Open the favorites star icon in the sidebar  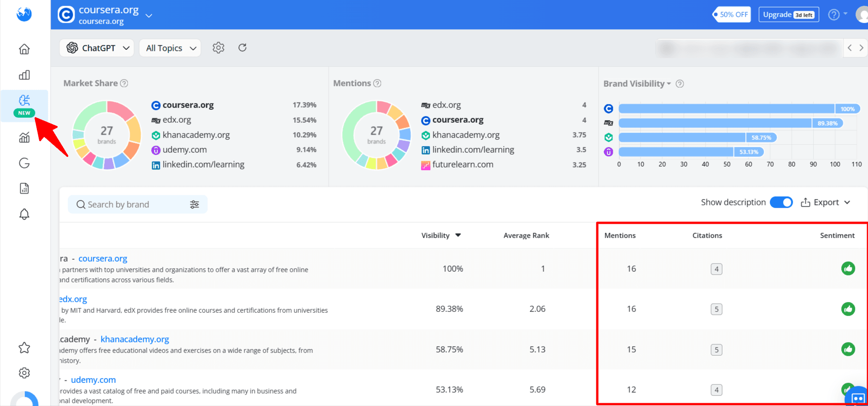[24, 348]
